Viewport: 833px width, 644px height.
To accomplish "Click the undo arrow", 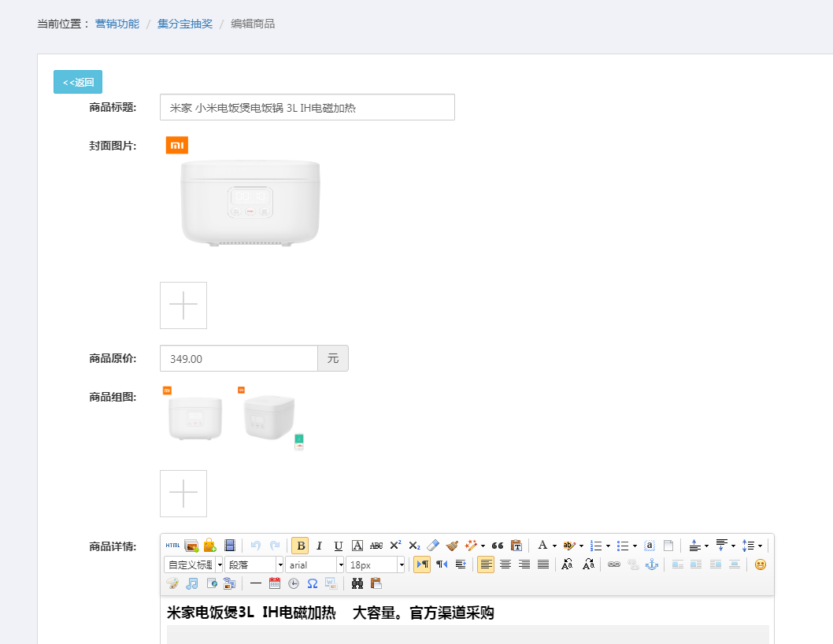I will [256, 545].
